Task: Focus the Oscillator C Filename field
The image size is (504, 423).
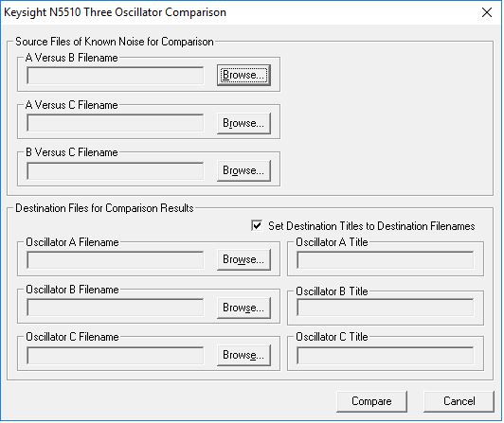Action: (x=115, y=355)
